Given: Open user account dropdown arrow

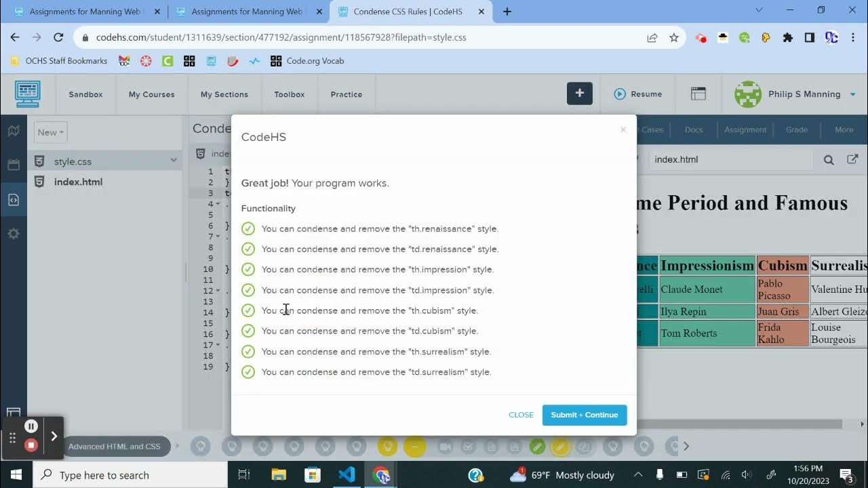Looking at the screenshot, I should point(853,94).
